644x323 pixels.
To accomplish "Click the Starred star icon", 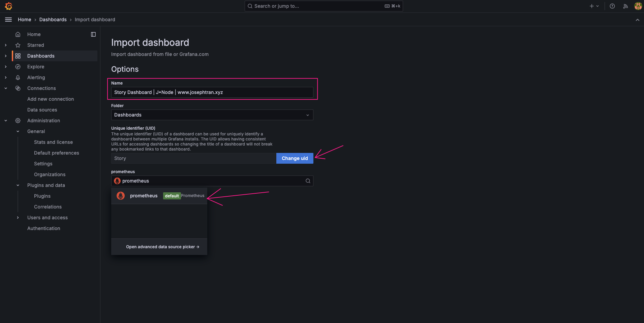I will pos(18,45).
